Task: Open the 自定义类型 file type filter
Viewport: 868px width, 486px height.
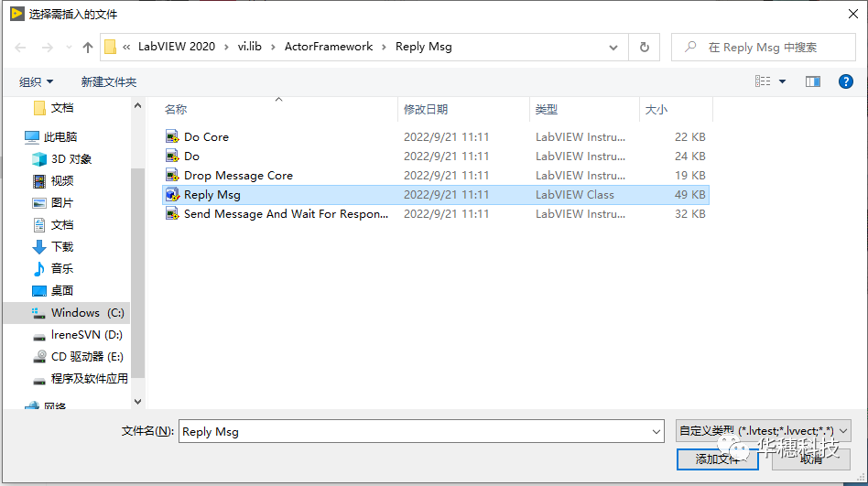Action: [x=764, y=431]
